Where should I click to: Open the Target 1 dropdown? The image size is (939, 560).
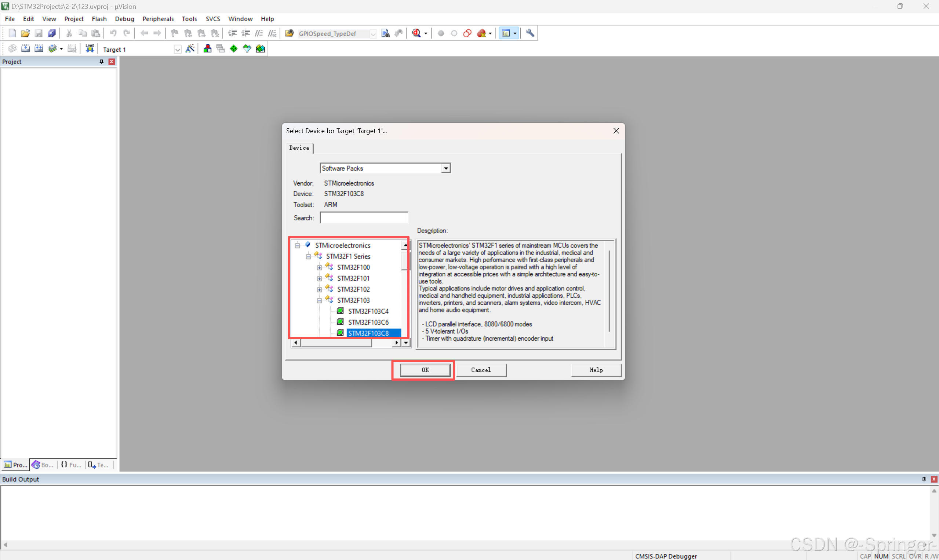click(x=178, y=50)
